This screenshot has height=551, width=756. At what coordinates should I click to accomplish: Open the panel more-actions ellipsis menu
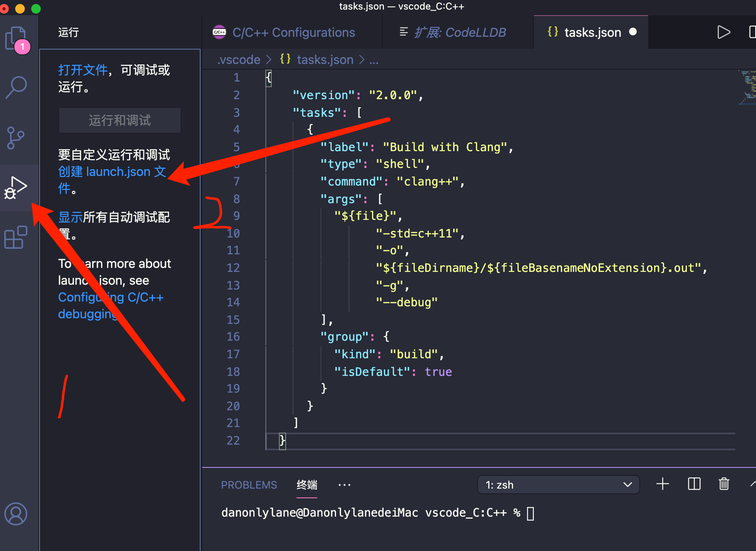click(x=344, y=484)
